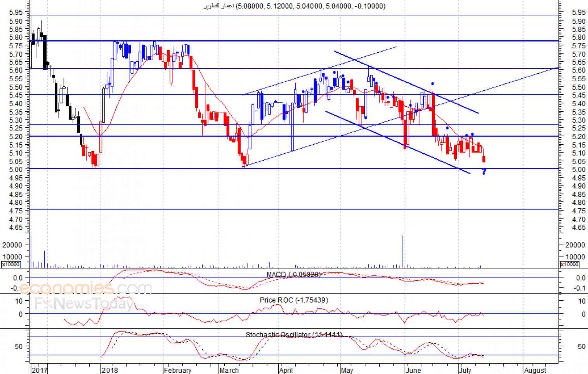
Task: Click the 5.95 price label on right axis
Action: tap(579, 13)
